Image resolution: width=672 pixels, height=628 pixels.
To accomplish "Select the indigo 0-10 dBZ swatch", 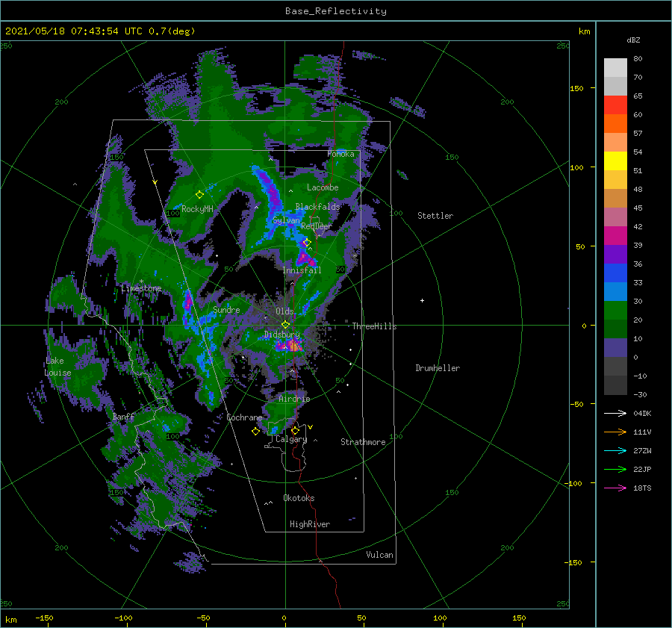I will tap(615, 348).
